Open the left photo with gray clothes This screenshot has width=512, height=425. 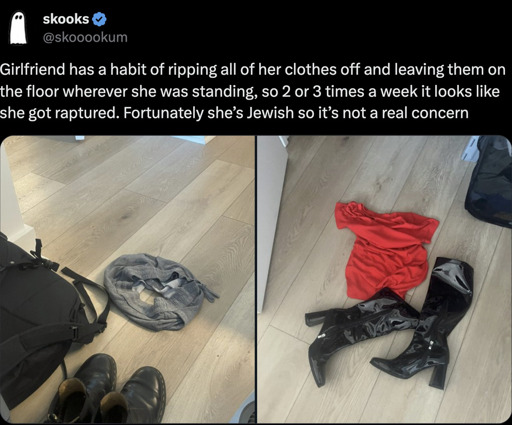[128, 279]
